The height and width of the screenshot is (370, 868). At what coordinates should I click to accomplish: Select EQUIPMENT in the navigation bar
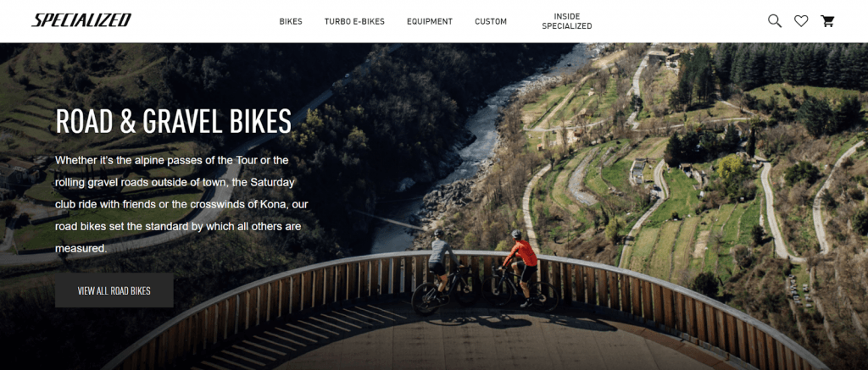tap(430, 21)
